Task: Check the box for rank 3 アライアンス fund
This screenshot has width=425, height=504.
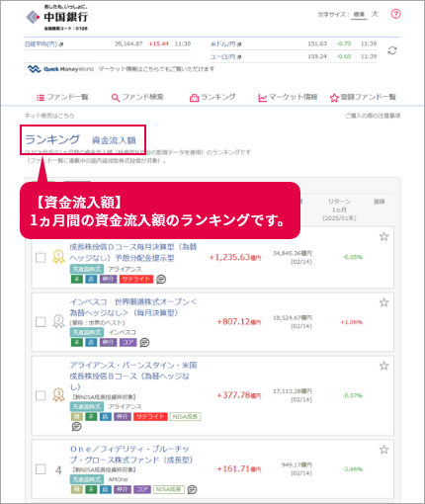Action: click(41, 395)
